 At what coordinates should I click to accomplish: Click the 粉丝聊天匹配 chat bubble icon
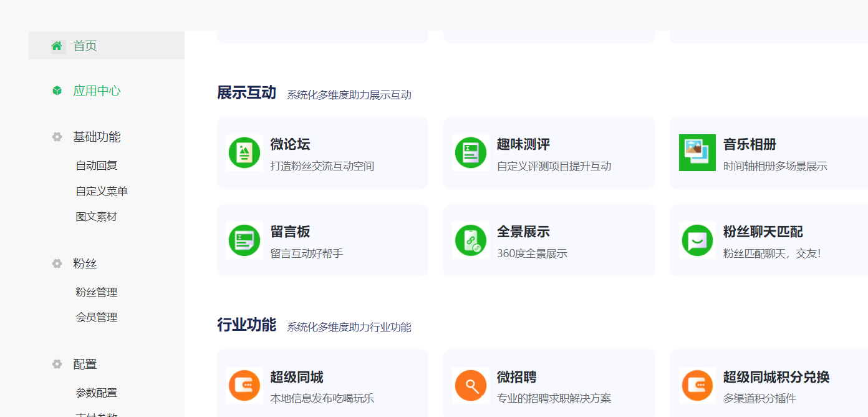(697, 240)
